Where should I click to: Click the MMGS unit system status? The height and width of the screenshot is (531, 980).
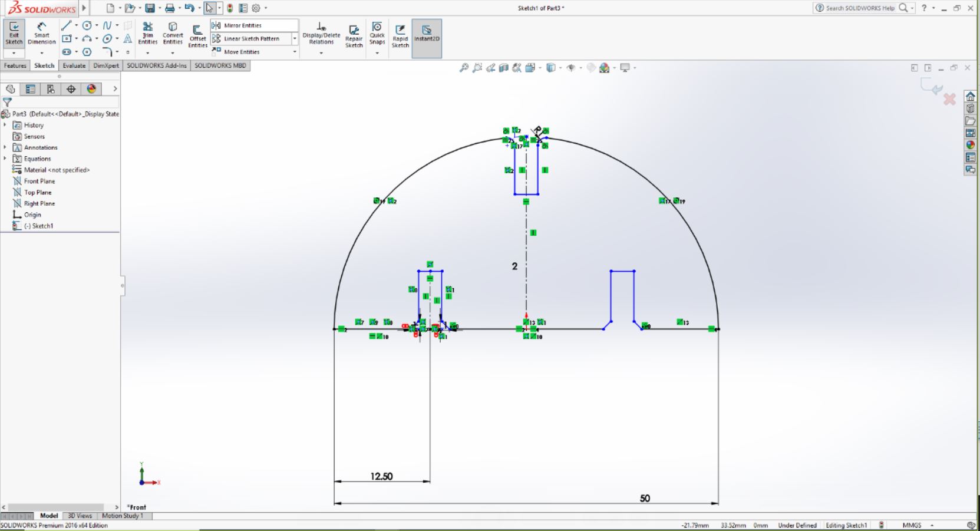(x=912, y=525)
